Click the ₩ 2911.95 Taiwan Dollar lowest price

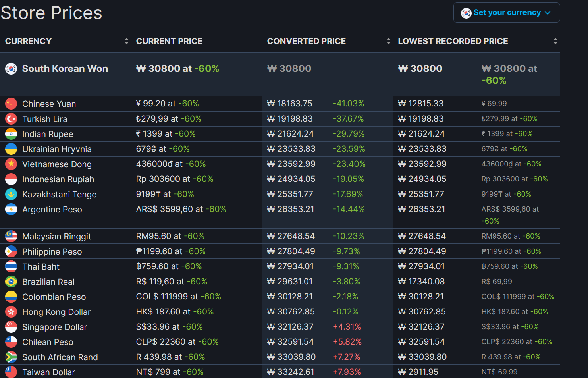pyautogui.click(x=418, y=372)
